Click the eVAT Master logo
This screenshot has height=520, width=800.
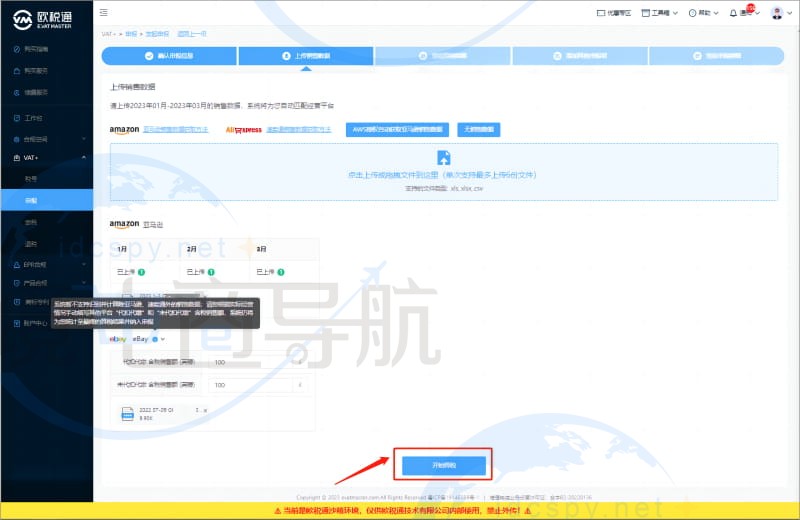point(42,19)
